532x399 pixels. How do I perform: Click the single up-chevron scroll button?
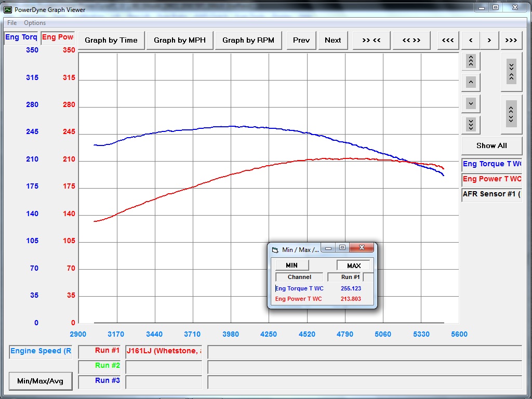click(x=471, y=82)
